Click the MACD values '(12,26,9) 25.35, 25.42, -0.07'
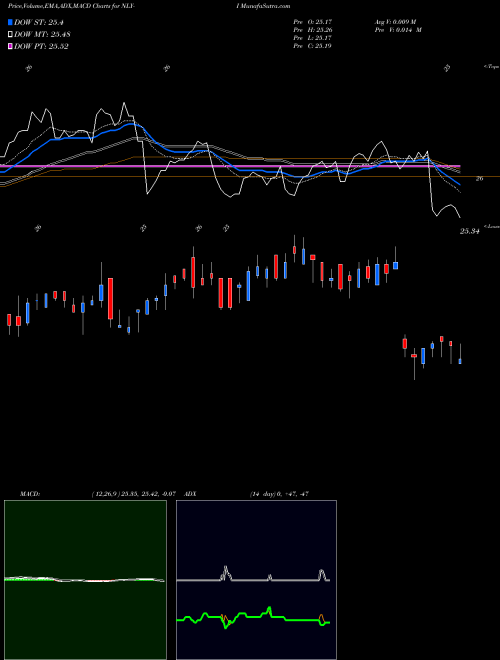Image resolution: width=500 pixels, height=660 pixels. point(133,494)
